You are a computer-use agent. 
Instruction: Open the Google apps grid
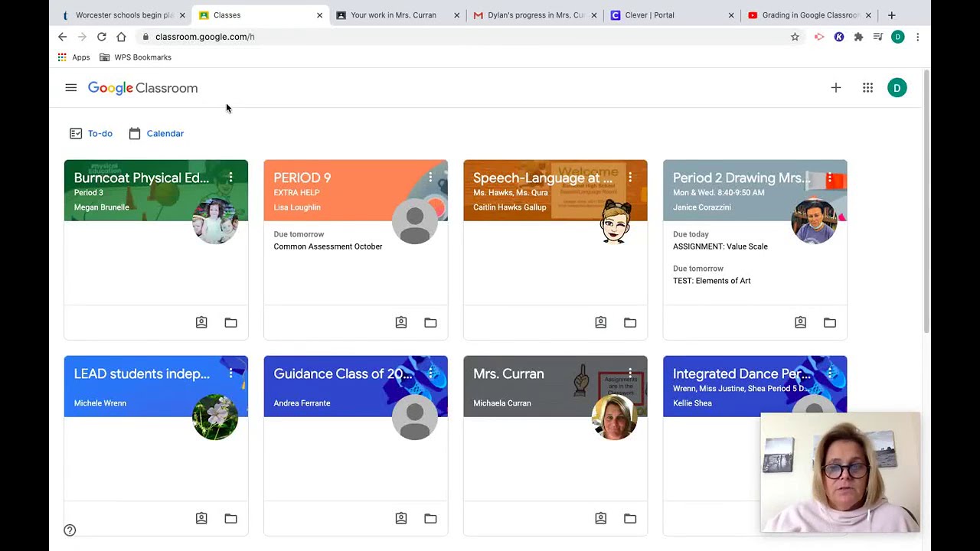point(867,88)
